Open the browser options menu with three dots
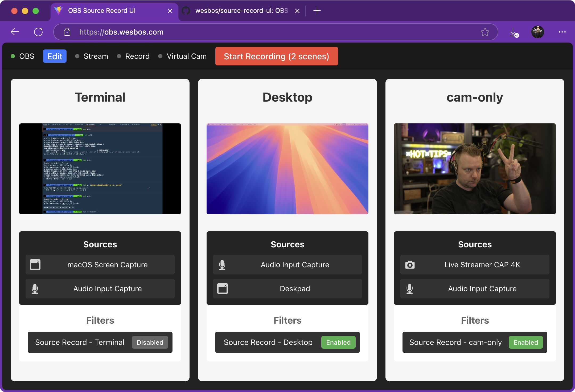 click(562, 32)
